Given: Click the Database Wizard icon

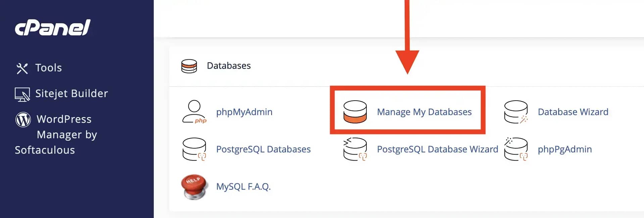Looking at the screenshot, I should [x=516, y=112].
